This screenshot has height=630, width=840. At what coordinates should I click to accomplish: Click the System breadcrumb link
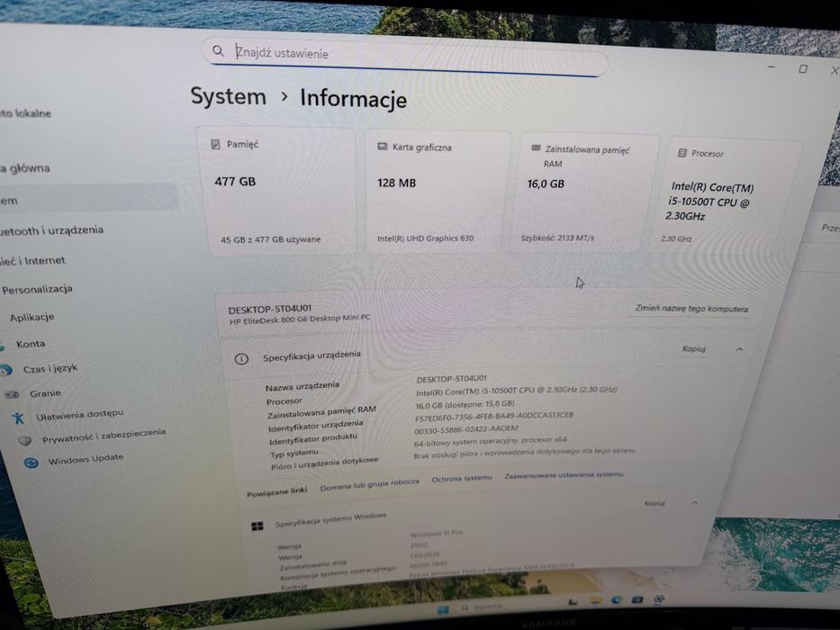228,97
